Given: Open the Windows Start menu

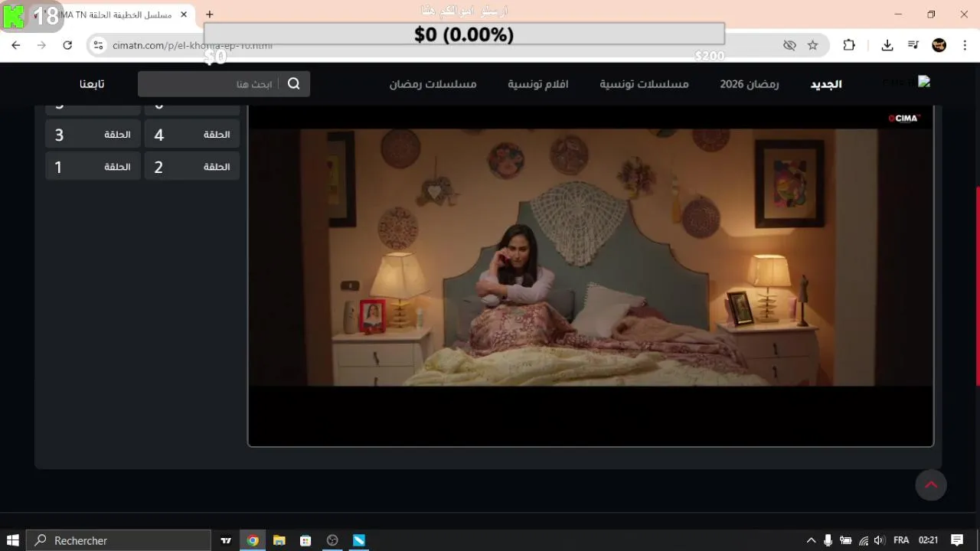Looking at the screenshot, I should tap(12, 540).
